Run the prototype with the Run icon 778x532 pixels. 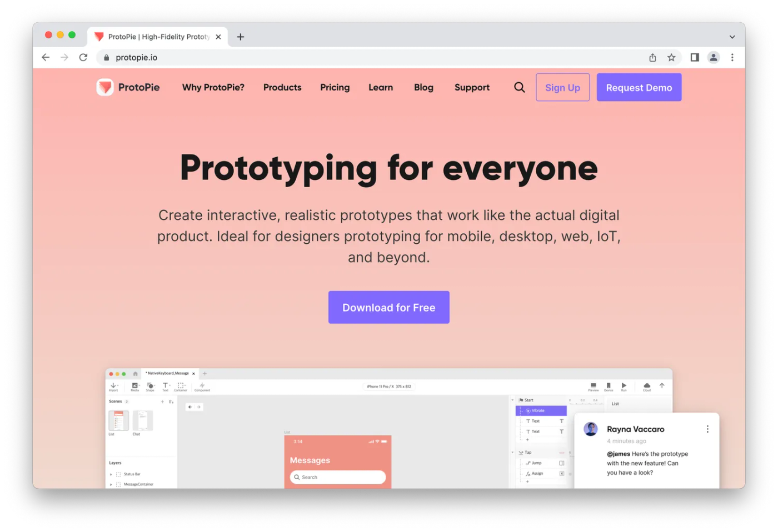[x=624, y=386]
